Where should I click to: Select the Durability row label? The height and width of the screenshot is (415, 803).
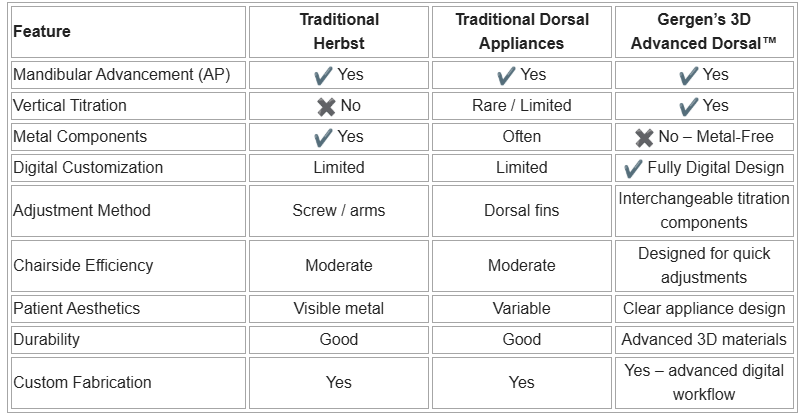[x=47, y=340]
